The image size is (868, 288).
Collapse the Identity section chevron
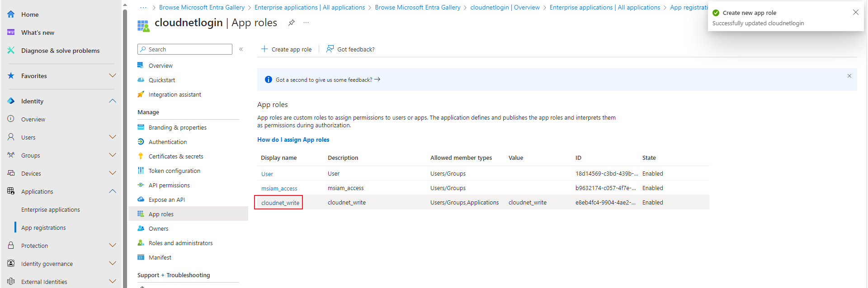(113, 101)
